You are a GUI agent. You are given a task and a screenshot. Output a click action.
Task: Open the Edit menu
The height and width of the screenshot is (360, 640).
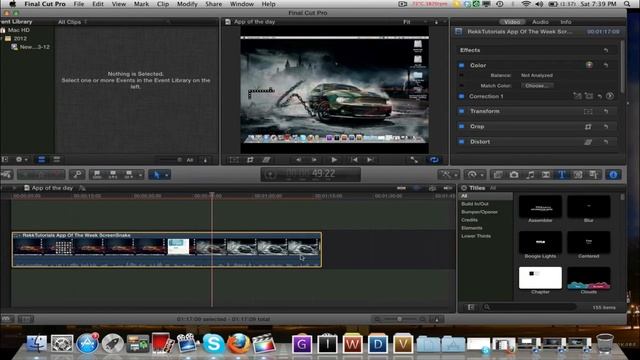click(x=98, y=4)
